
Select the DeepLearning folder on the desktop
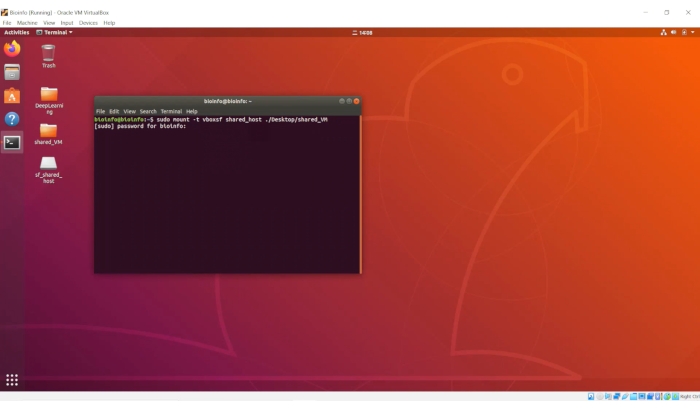[48, 95]
